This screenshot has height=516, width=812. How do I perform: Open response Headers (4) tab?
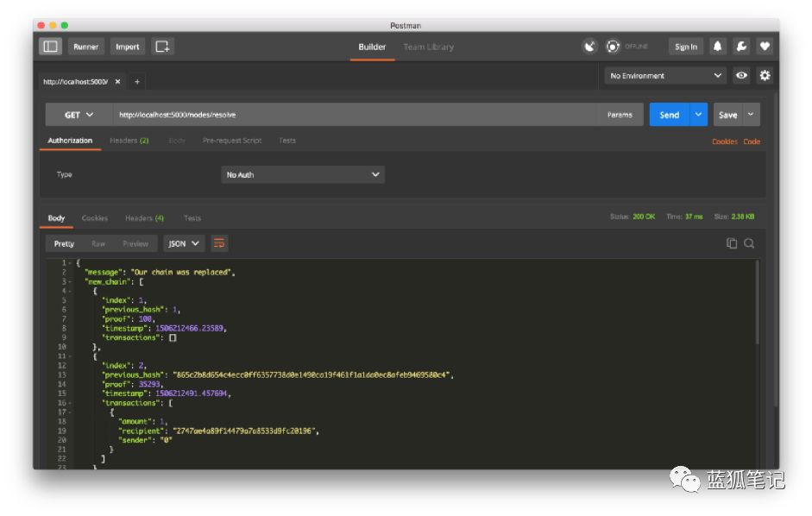(144, 218)
